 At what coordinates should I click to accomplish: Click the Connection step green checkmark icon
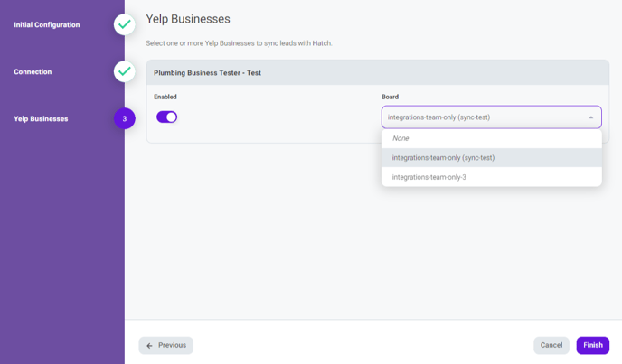click(x=124, y=71)
